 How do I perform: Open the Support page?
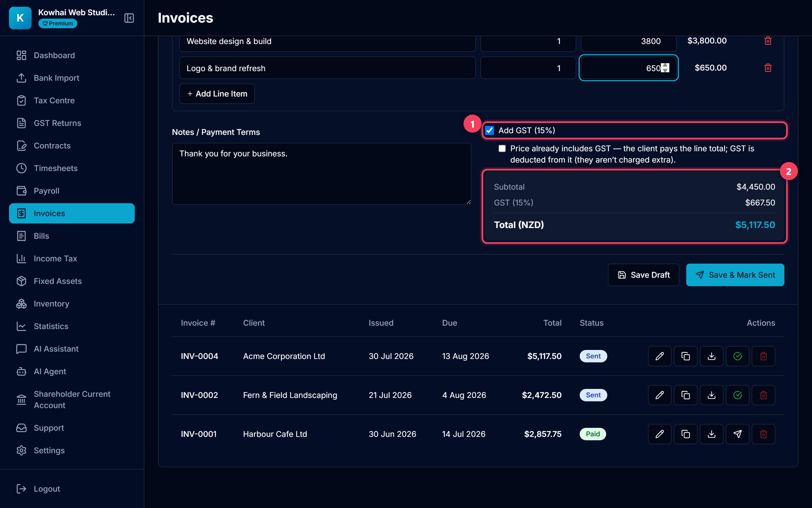(72, 428)
